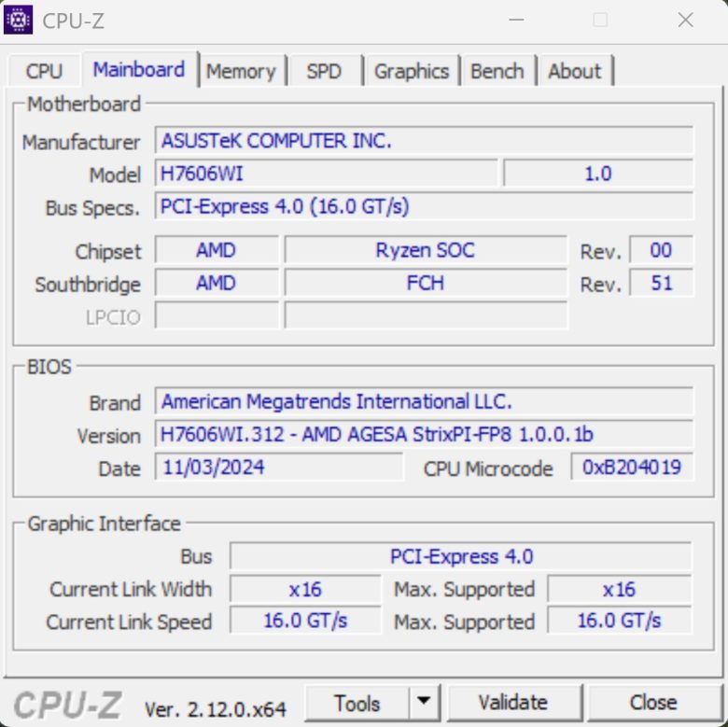Click the Validate button
Screen dimensions: 728x727
coord(513,703)
